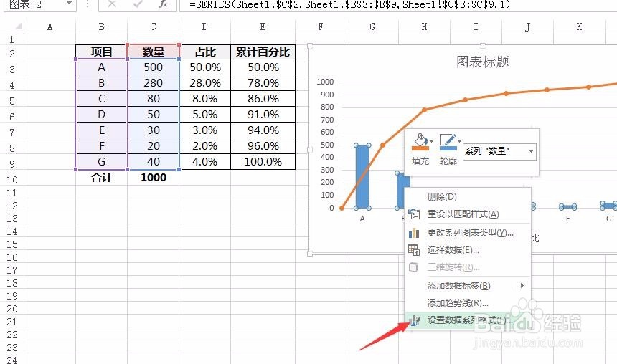The image size is (617, 364).
Task: Click the formula bar confirm checkmark icon
Action: pyautogui.click(x=138, y=4)
